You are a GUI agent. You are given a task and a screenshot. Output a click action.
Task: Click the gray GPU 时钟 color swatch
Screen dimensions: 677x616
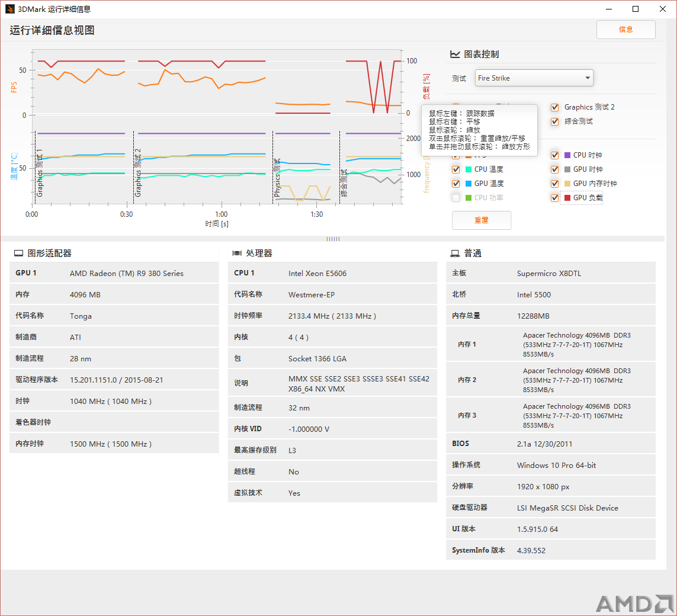[567, 169]
